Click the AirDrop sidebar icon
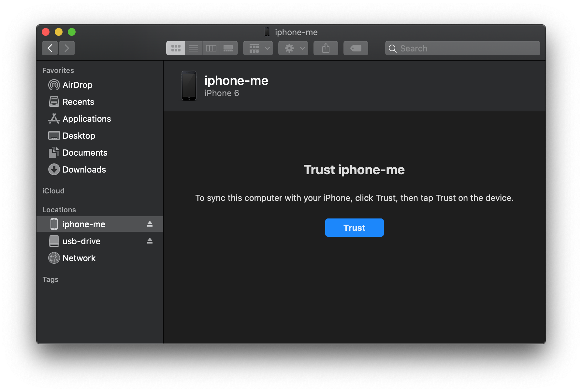The image size is (582, 392). click(54, 85)
